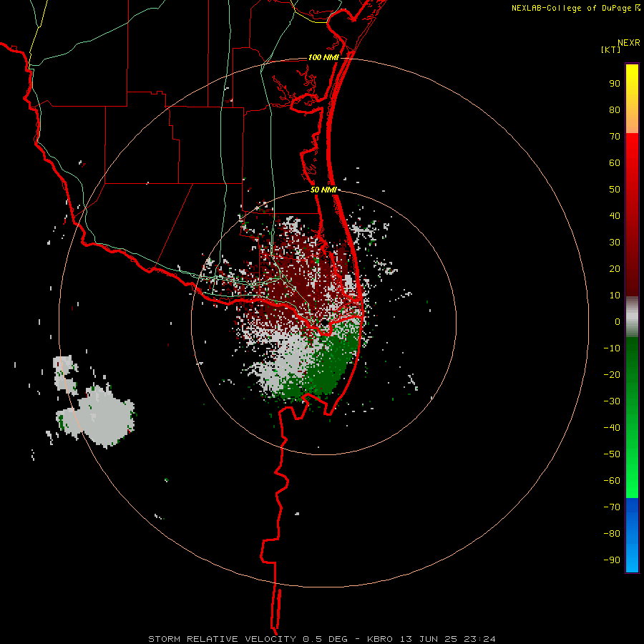Click the KT units label above the color scale
Image resolution: width=644 pixels, height=644 pixels.
pos(611,49)
